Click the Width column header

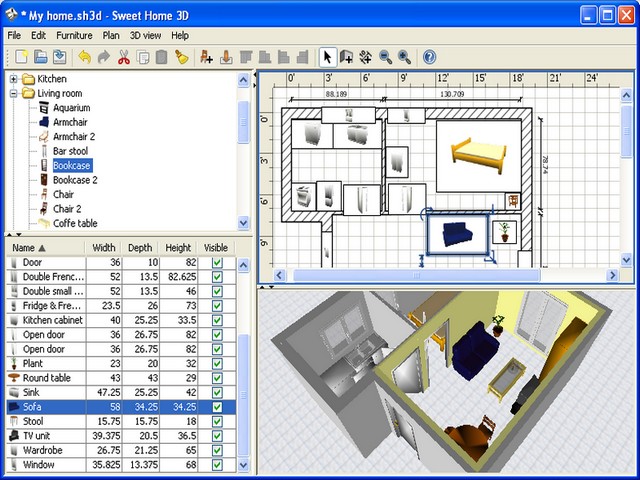point(104,248)
